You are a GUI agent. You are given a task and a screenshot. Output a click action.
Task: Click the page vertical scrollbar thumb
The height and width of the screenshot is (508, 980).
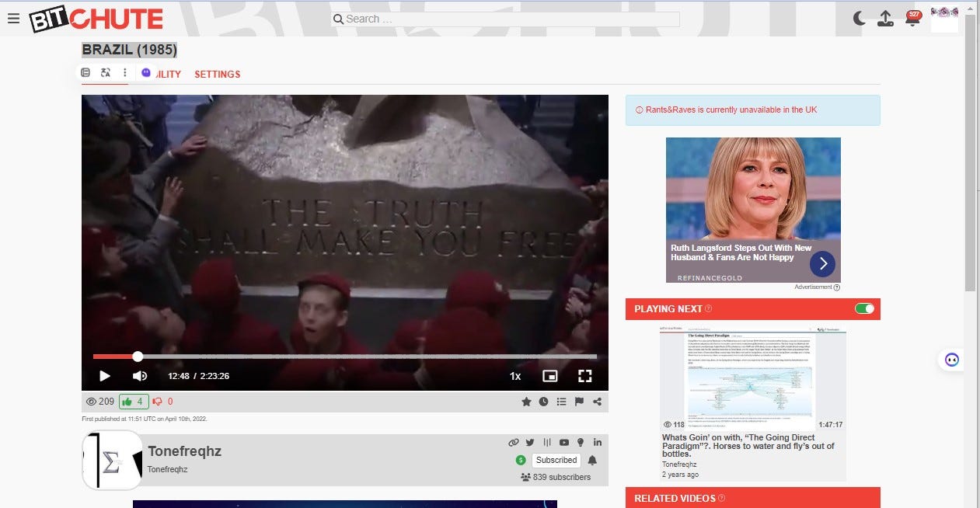point(971,151)
